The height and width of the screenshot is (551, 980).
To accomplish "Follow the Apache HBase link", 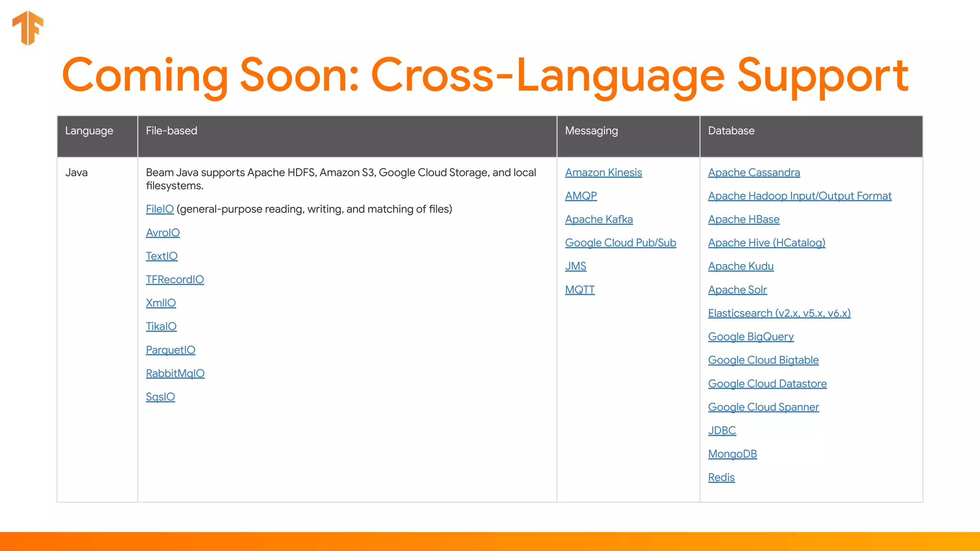I will tap(744, 220).
